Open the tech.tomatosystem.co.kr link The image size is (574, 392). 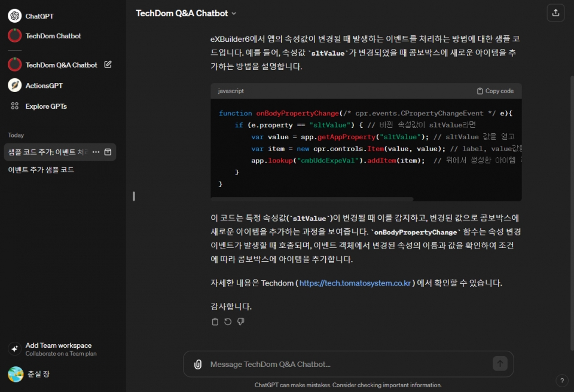coord(355,283)
